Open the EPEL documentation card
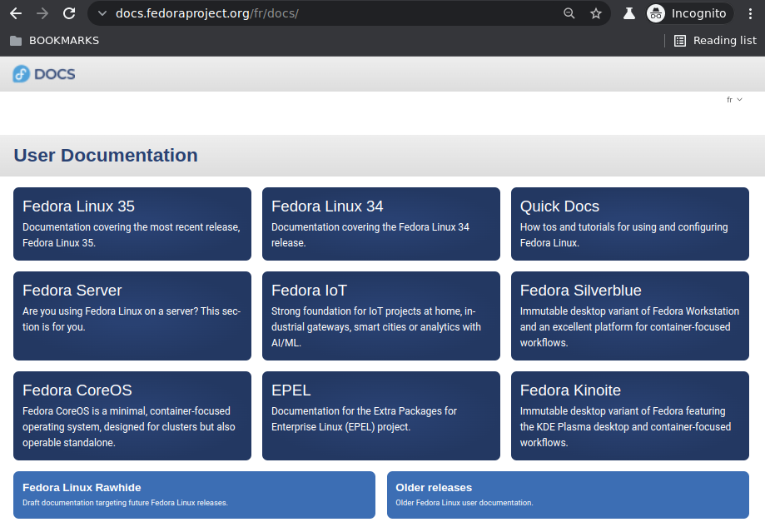The width and height of the screenshot is (765, 532). 381,415
